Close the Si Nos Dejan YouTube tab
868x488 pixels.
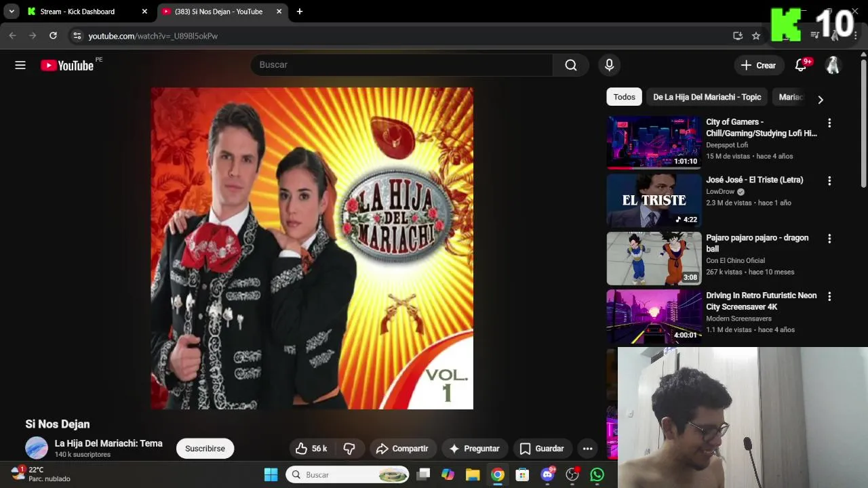tap(279, 12)
